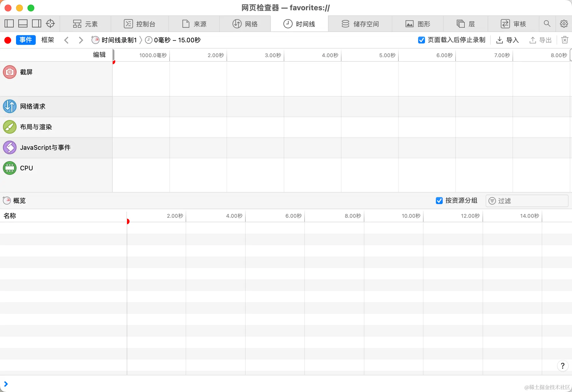Open the time range 0毫秒–15.00秒 selector
572x392 pixels.
tap(173, 40)
